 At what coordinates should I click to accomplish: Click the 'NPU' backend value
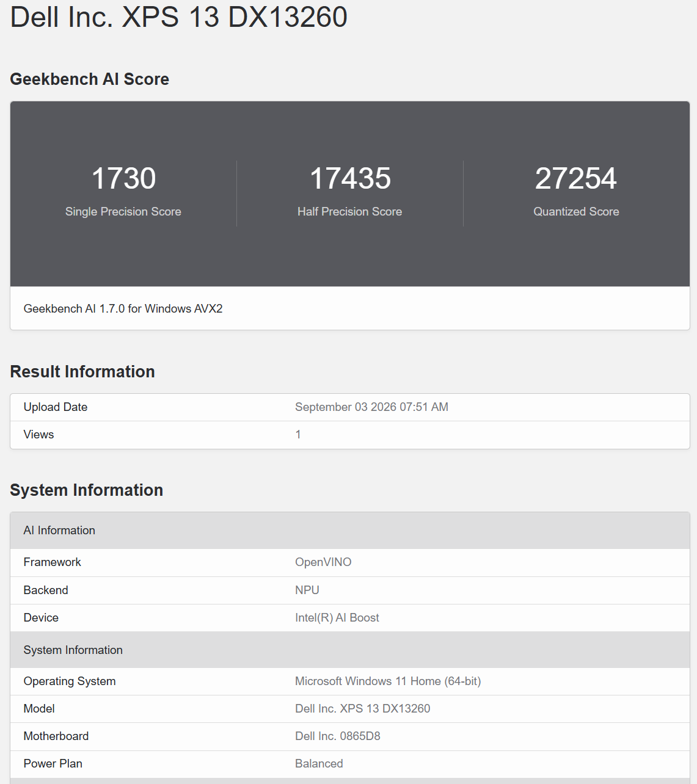307,590
